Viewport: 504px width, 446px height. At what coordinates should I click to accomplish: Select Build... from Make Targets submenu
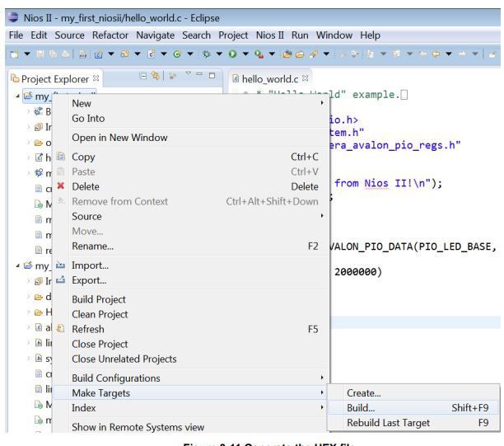point(361,408)
